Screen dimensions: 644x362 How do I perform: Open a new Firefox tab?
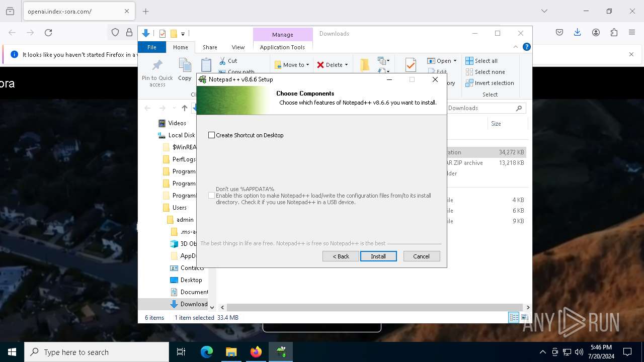(x=146, y=11)
